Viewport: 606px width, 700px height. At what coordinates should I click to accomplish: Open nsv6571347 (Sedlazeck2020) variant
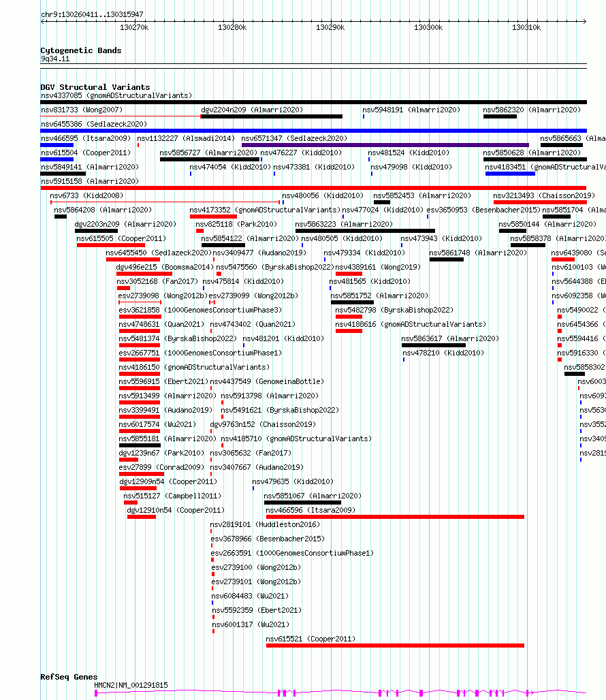294,138
